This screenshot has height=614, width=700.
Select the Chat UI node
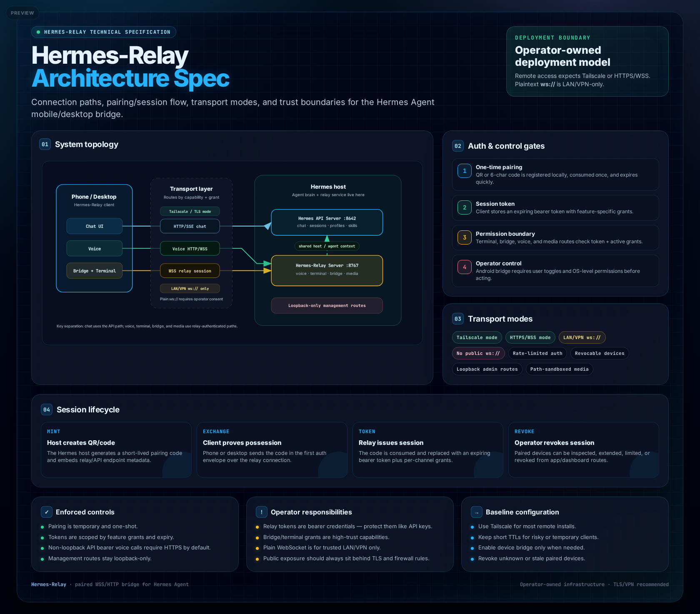95,226
